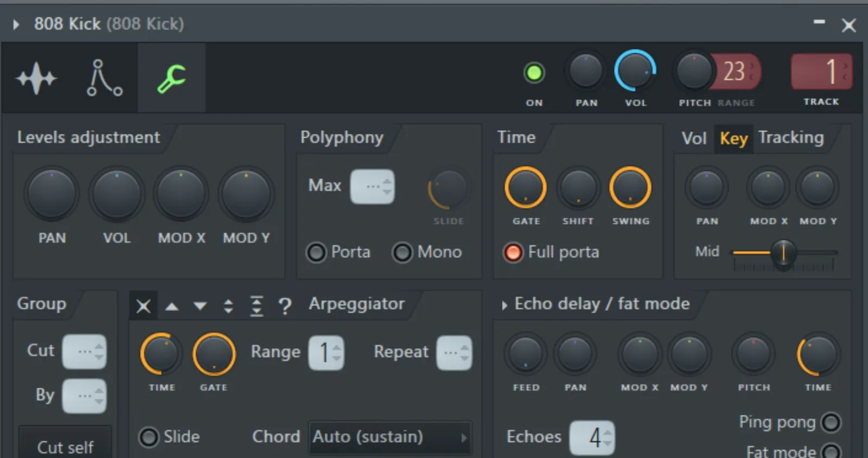Click the Tracking PAN knob
The image size is (868, 458).
[x=706, y=188]
